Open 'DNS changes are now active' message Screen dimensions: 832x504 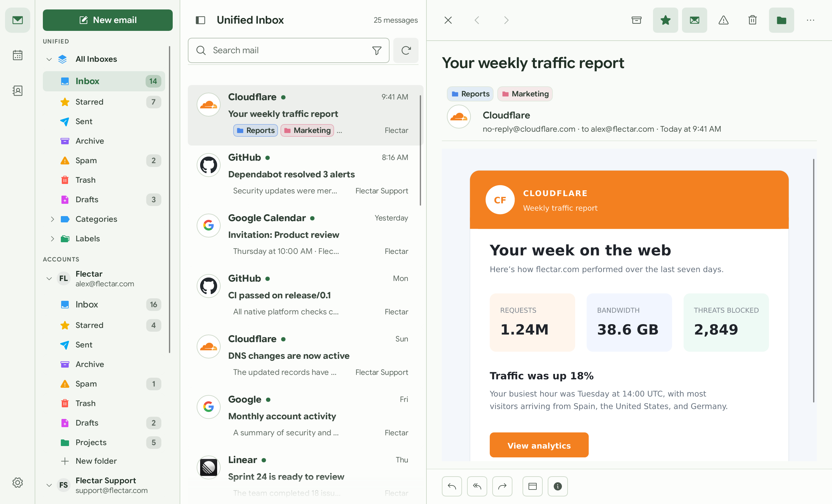tap(306, 357)
